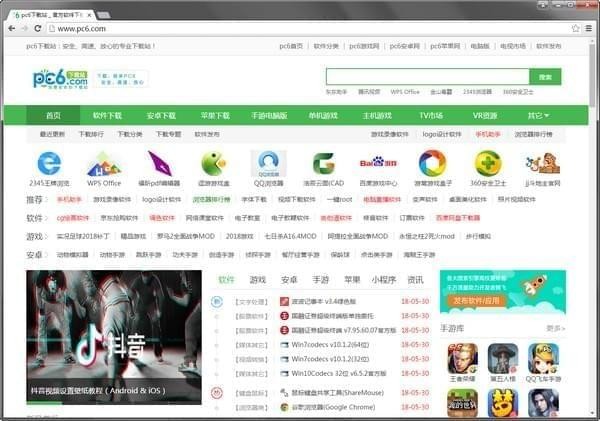Open 安卓下载 in green navigation bar

click(x=161, y=116)
